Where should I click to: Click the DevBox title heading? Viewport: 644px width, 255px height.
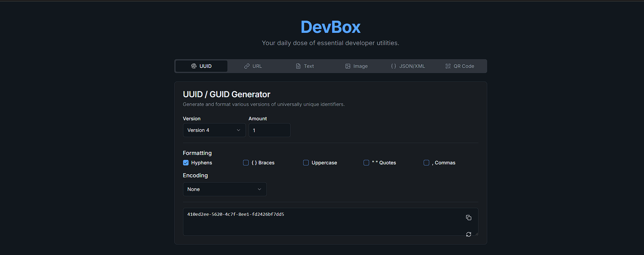330,27
